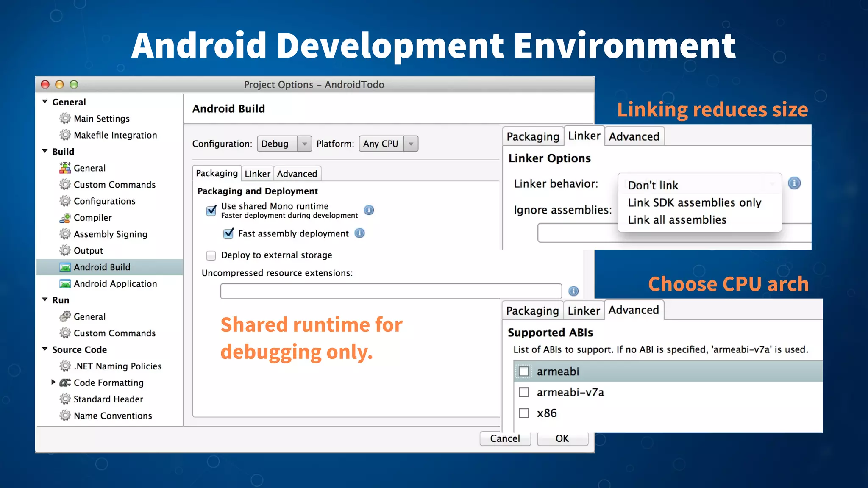The image size is (868, 488).
Task: Click the Ignore assemblies text field
Action: pos(675,233)
